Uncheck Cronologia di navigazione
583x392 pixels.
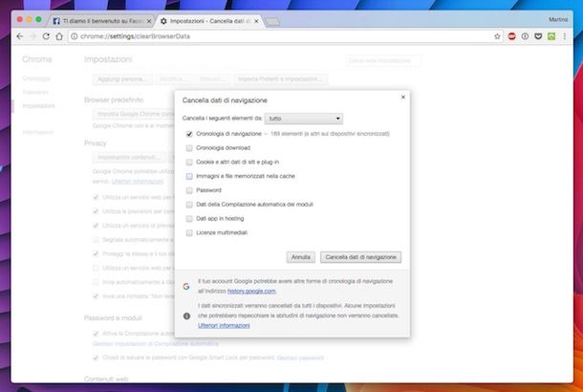coord(189,134)
